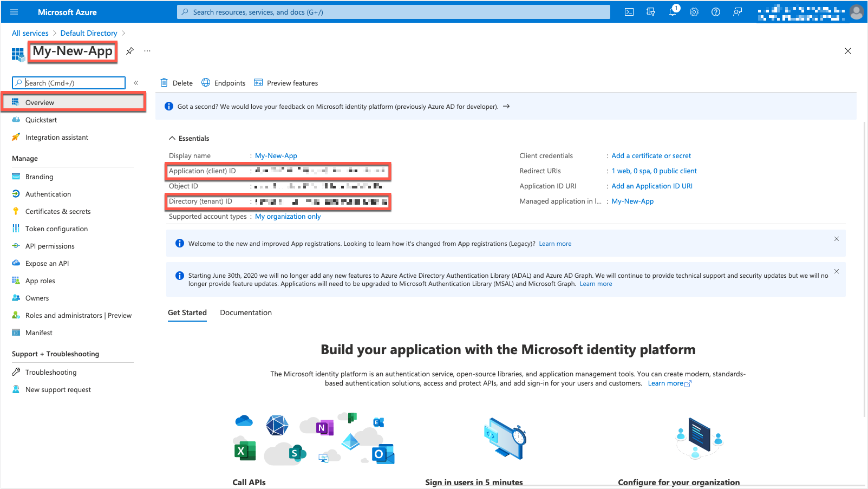Click the Token configuration icon
868x489 pixels.
(x=16, y=229)
